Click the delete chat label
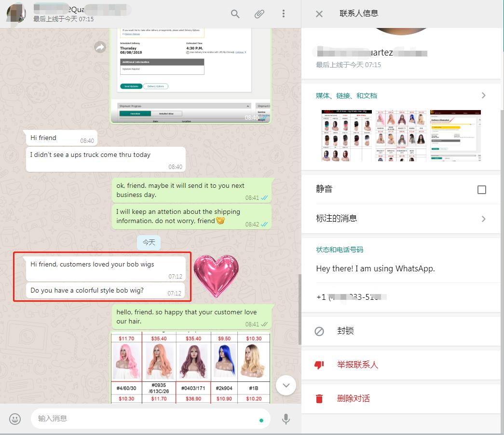The width and height of the screenshot is (504, 435). pos(353,398)
